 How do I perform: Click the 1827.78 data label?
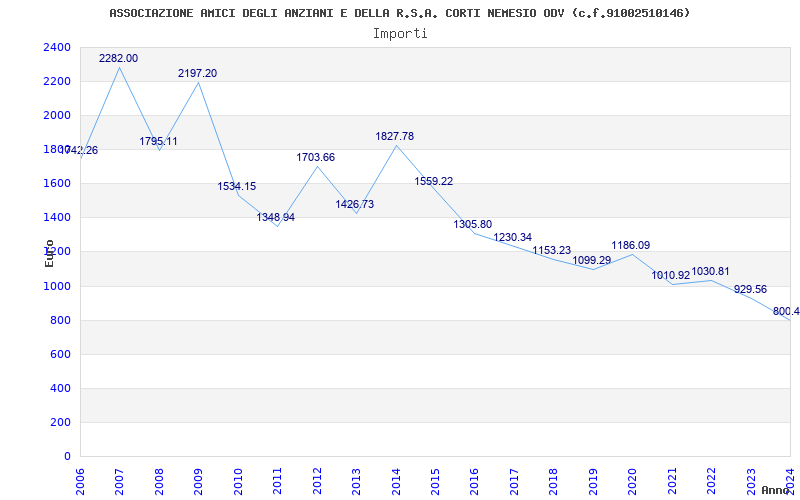395,137
